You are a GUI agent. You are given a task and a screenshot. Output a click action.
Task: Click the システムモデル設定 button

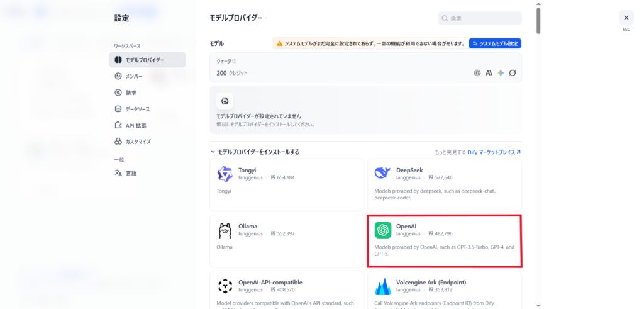(x=496, y=43)
